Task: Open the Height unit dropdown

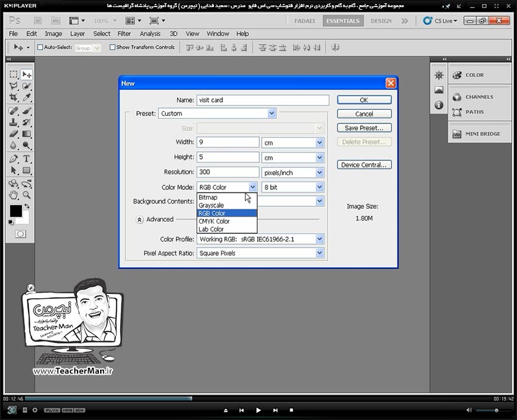Action: pyautogui.click(x=293, y=158)
